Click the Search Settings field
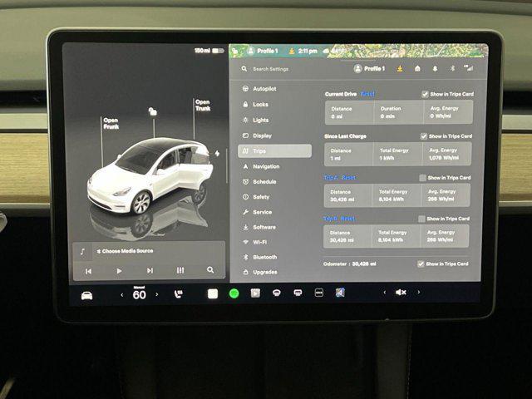Screen dimensions: 532x399 click(270, 69)
